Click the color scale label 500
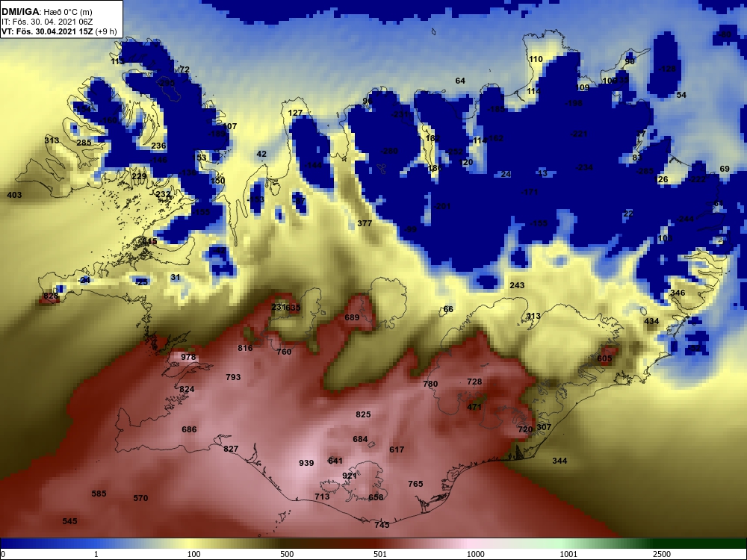 [287, 554]
